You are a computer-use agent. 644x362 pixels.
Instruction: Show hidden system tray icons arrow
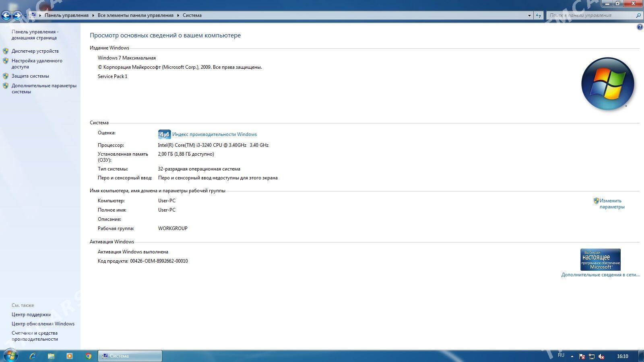pyautogui.click(x=572, y=356)
